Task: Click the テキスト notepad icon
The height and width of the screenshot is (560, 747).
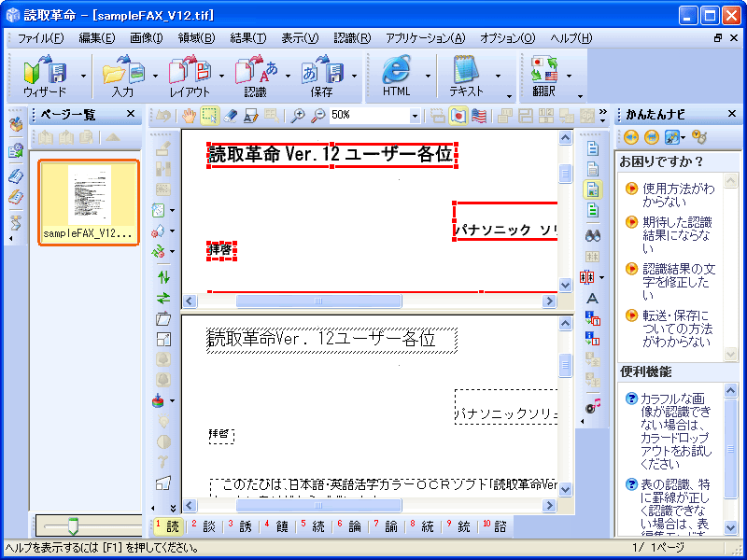Action: (466, 76)
